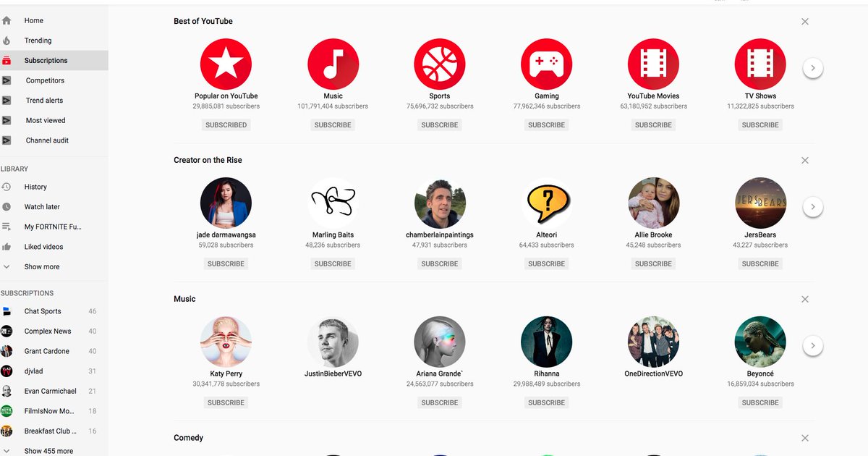Subscribe to Rihanna
This screenshot has height=456, width=868.
(547, 402)
